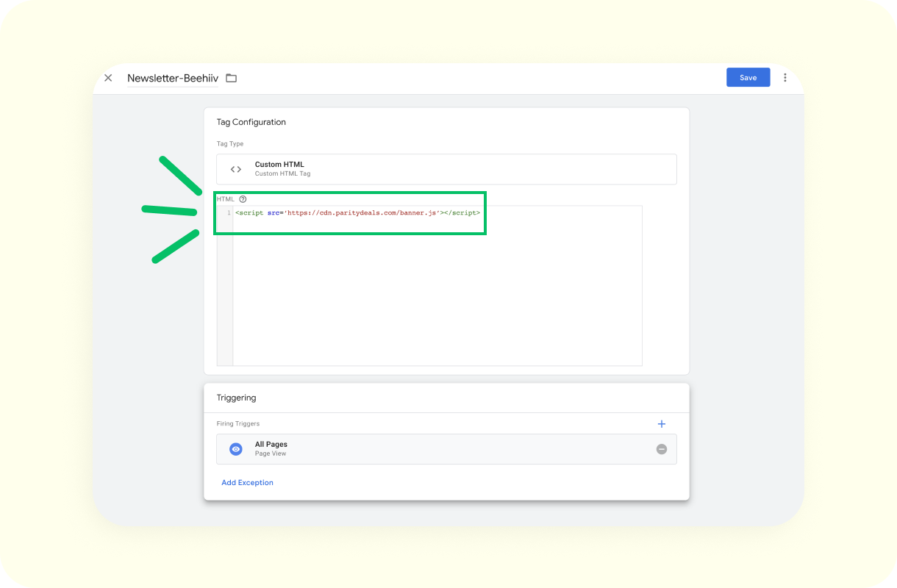The height and width of the screenshot is (588, 897).
Task: Click into the HTML code editor line
Action: pyautogui.click(x=357, y=212)
